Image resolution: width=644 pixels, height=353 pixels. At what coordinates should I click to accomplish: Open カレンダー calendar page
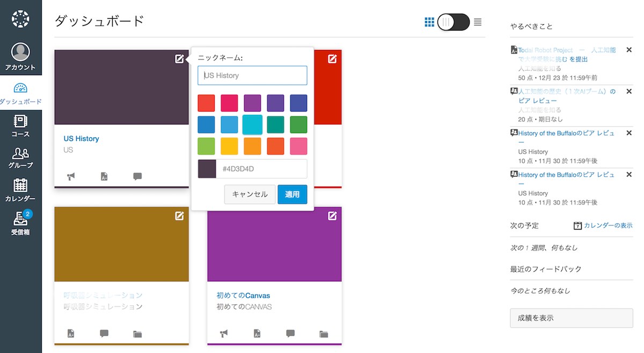20,189
